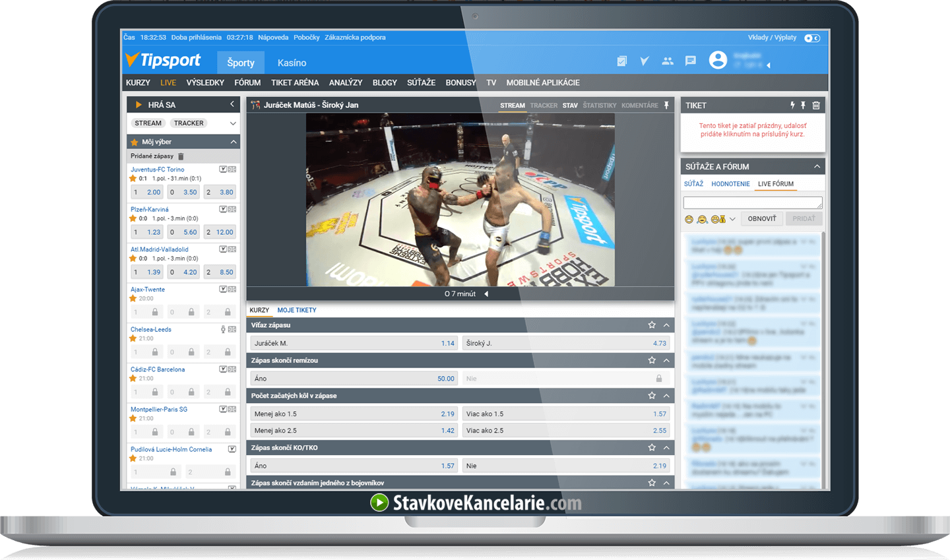Open the Zákaznícka podpora link

click(355, 38)
